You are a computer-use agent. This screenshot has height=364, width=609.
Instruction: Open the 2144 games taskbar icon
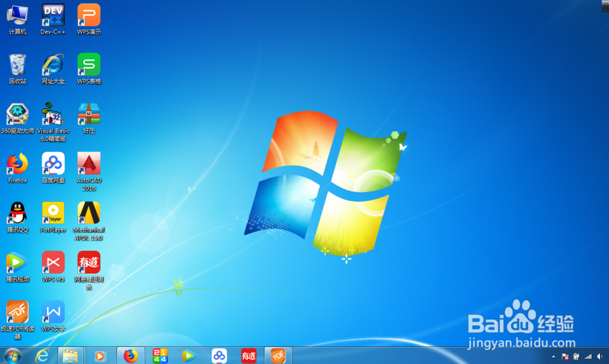click(x=160, y=355)
